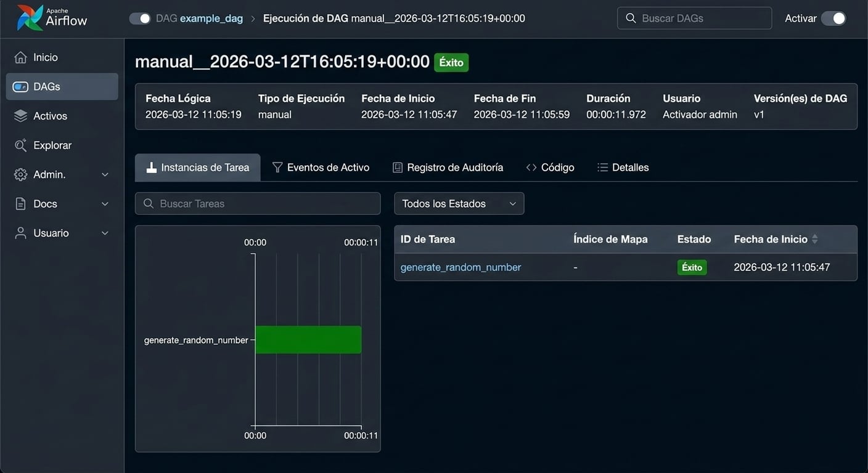868x473 pixels.
Task: Click Fecha de Fin value 2026-03-12 11:05:59
Action: coord(522,115)
